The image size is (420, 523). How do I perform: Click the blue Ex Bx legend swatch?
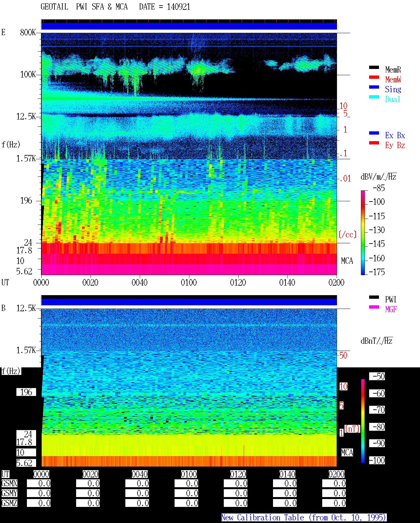(x=374, y=133)
